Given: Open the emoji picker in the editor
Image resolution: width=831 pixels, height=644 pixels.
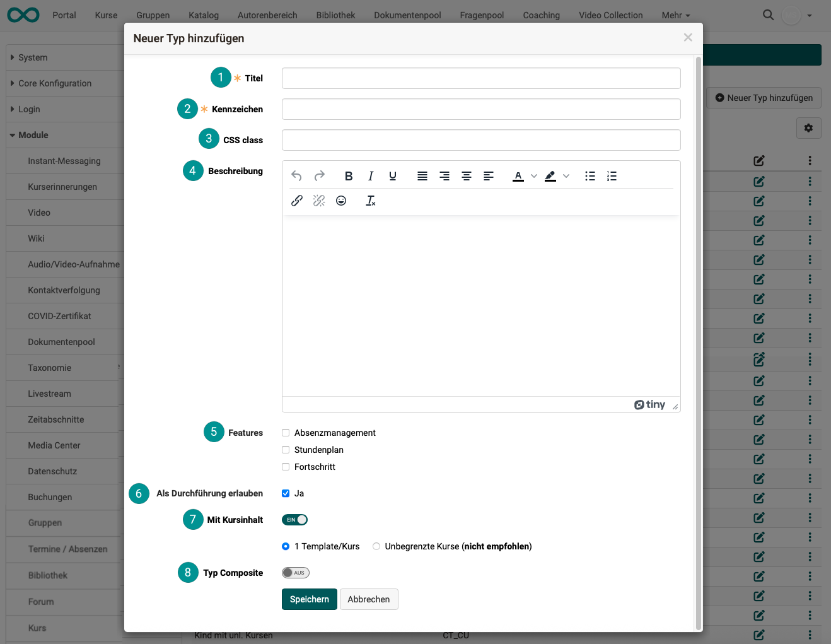Looking at the screenshot, I should click(341, 200).
